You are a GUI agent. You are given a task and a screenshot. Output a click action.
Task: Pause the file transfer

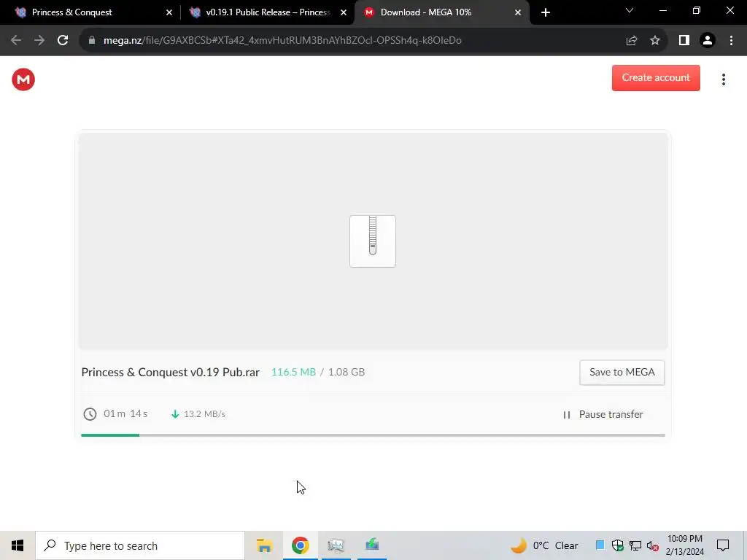[603, 414]
